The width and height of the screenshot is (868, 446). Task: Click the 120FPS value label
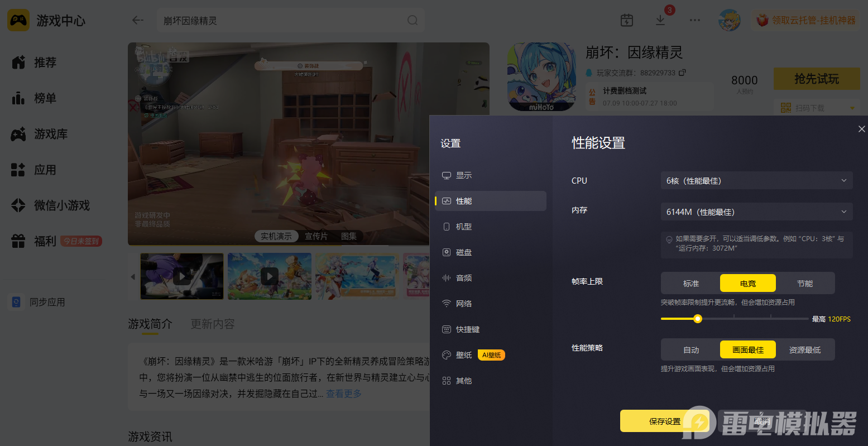840,319
